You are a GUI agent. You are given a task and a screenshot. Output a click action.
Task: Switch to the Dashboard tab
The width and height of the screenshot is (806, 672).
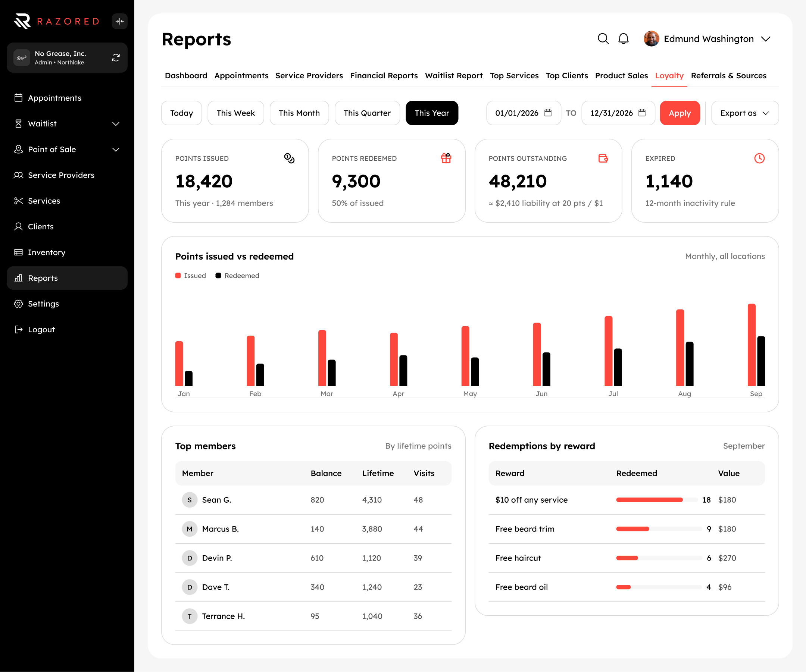(186, 76)
